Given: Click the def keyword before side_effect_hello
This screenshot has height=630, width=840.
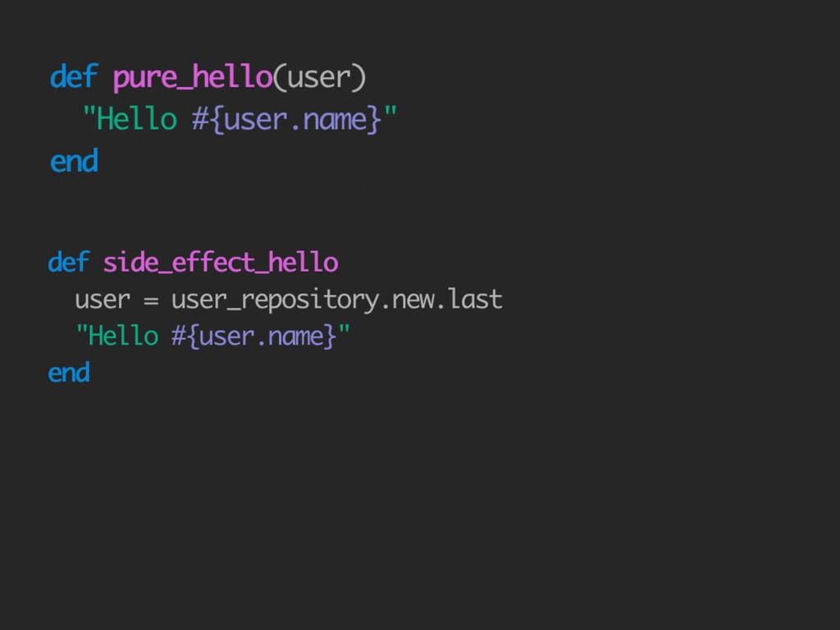Looking at the screenshot, I should 69,262.
